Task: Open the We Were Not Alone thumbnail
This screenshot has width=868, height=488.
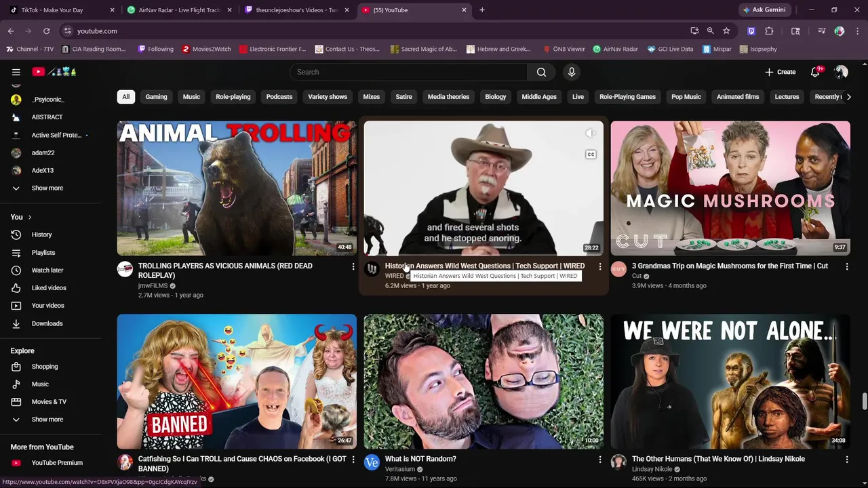Action: (x=730, y=382)
